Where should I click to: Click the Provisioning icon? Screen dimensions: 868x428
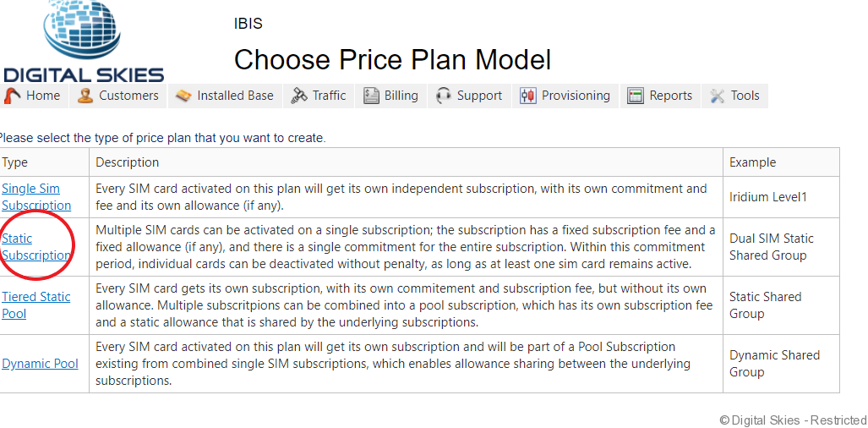click(x=528, y=96)
